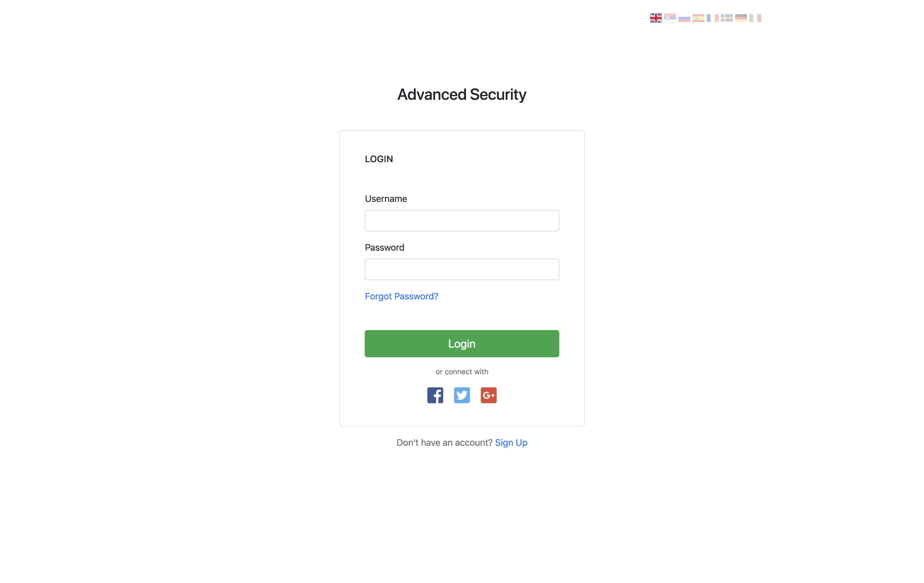Open the Forgot Password? link
924x583 pixels.
[x=401, y=296]
